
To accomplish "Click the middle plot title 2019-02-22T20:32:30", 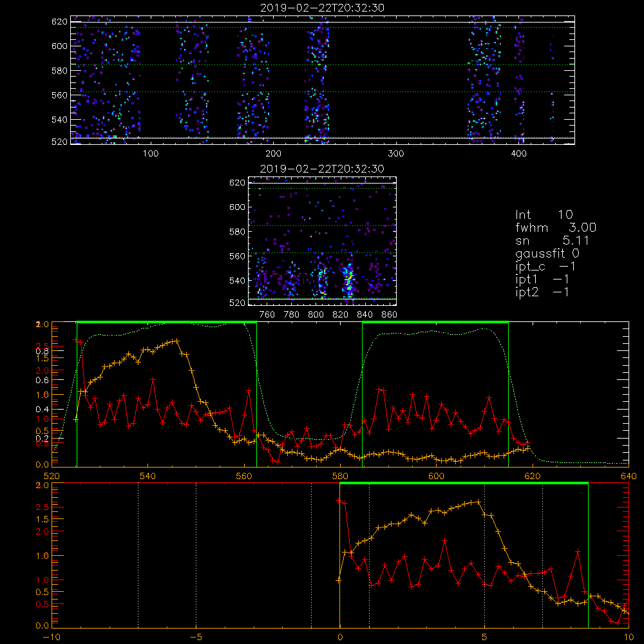I will 323,169.
